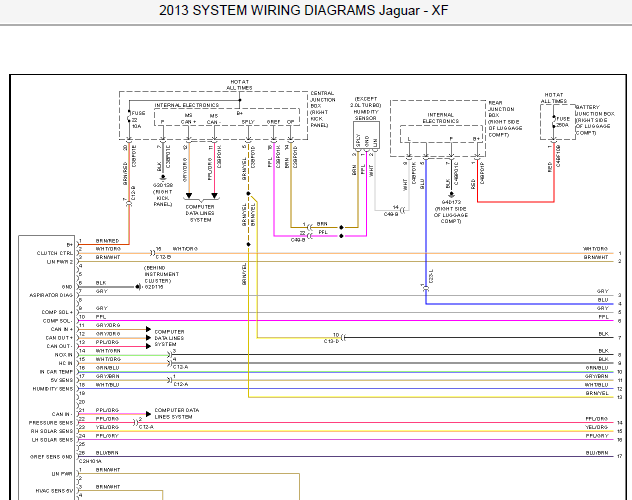
Task: Select the "CAN IN -" pin label
Action: click(62, 414)
